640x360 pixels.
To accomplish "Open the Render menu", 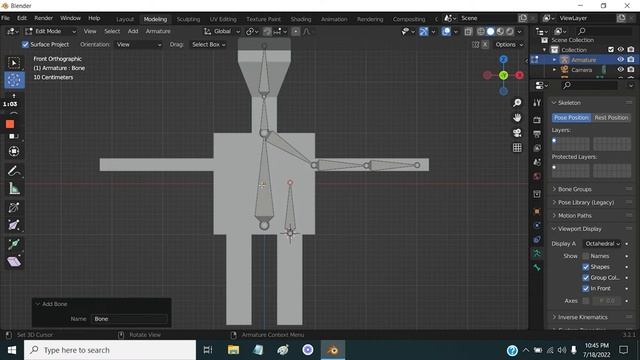I will click(x=44, y=18).
